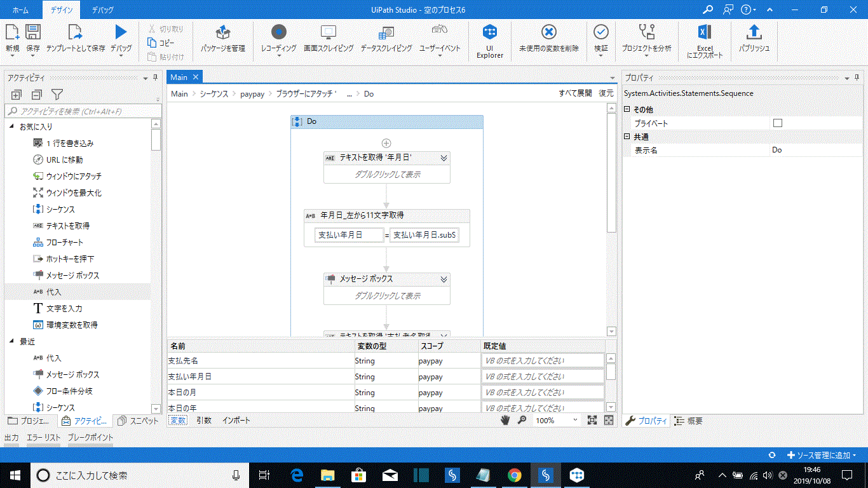Switch to the ホーム ribbon tab
This screenshot has width=868, height=488.
[20, 10]
